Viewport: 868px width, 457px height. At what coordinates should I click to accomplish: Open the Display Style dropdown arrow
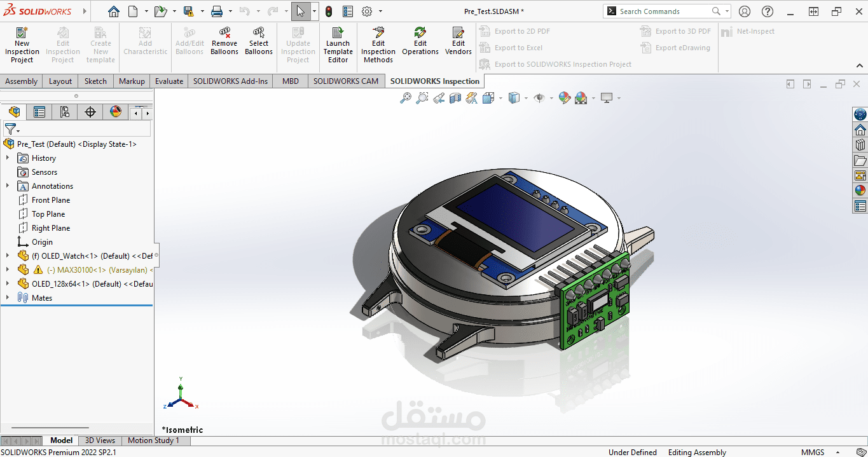[x=527, y=98]
